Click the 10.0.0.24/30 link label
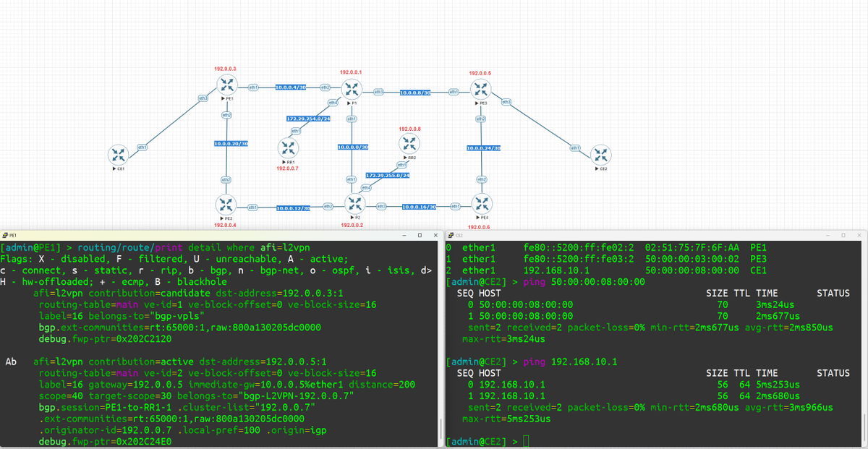The height and width of the screenshot is (449, 868). (x=484, y=147)
